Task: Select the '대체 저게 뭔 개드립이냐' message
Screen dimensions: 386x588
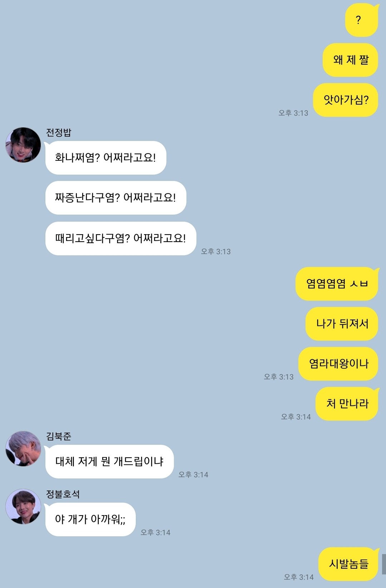Action: coord(109,462)
